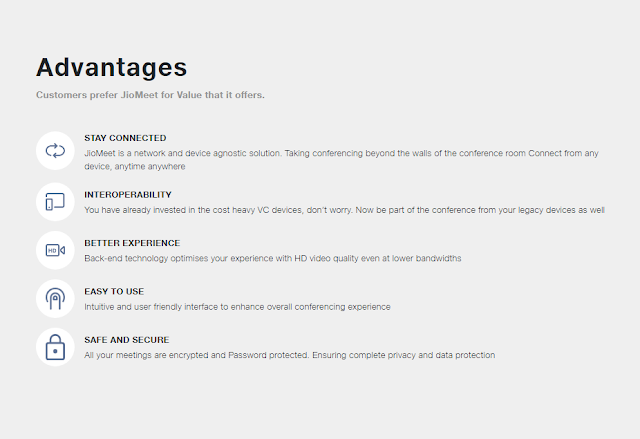Click the HD video quality description text
Screen dimensions: 640x439
(273, 259)
